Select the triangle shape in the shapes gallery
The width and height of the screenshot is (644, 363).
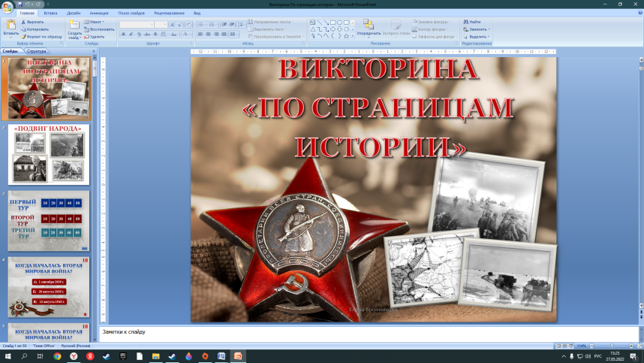pos(313,29)
